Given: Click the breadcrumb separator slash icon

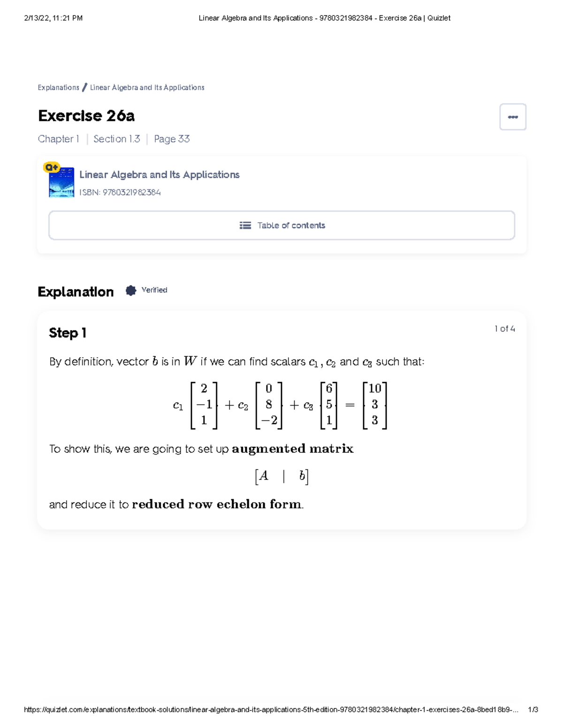Looking at the screenshot, I should (x=84, y=87).
